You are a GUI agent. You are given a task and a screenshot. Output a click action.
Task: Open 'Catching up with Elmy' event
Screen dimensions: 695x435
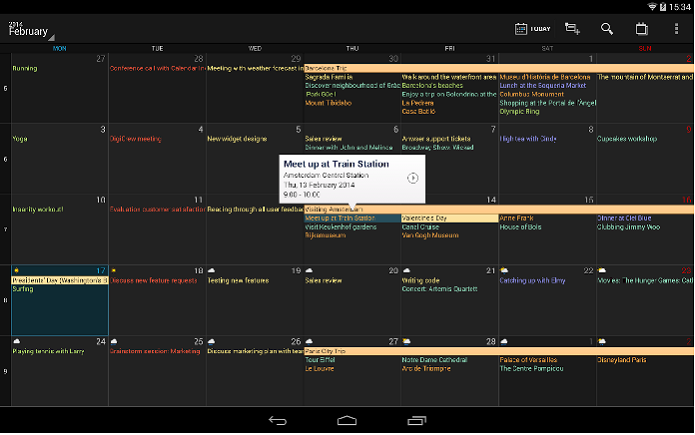click(532, 280)
